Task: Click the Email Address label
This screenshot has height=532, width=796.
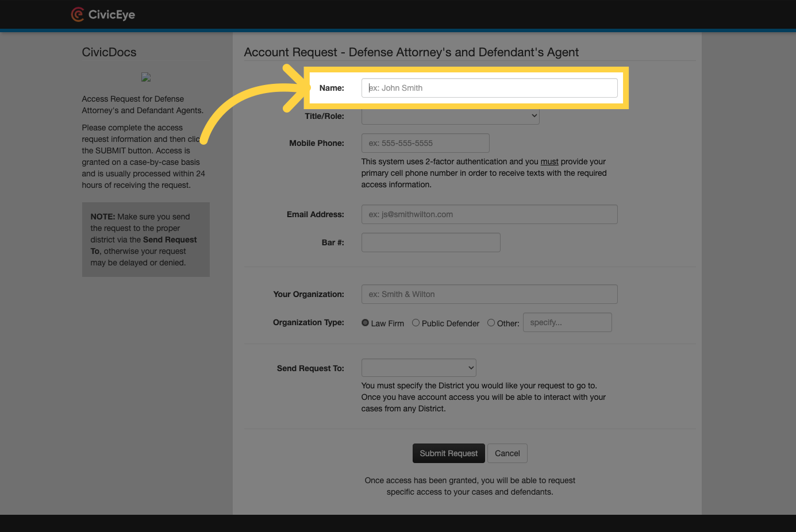Action: point(316,214)
